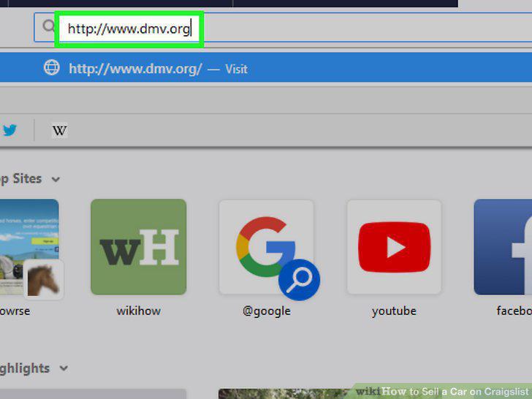Collapse the Top Sites section chevron
The height and width of the screenshot is (399, 532).
click(x=56, y=179)
